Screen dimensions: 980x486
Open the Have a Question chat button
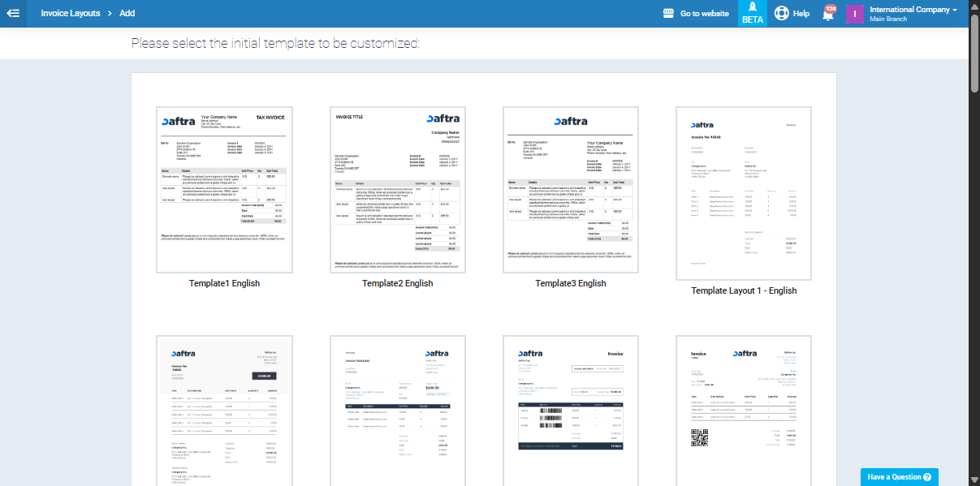[900, 477]
